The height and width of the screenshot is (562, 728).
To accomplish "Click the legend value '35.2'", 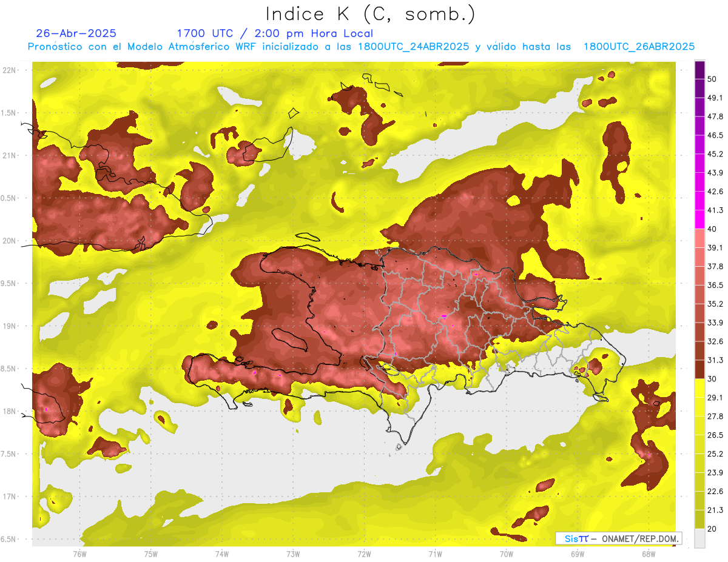I will [x=715, y=304].
